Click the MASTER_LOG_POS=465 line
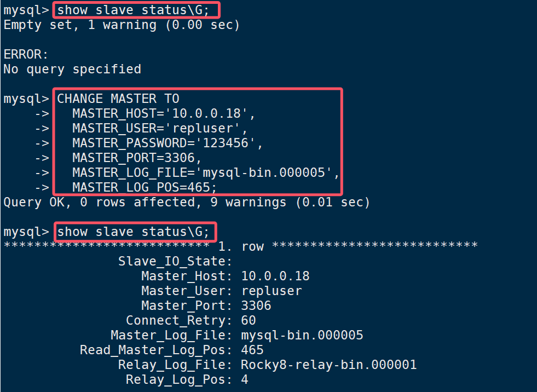 (x=145, y=187)
